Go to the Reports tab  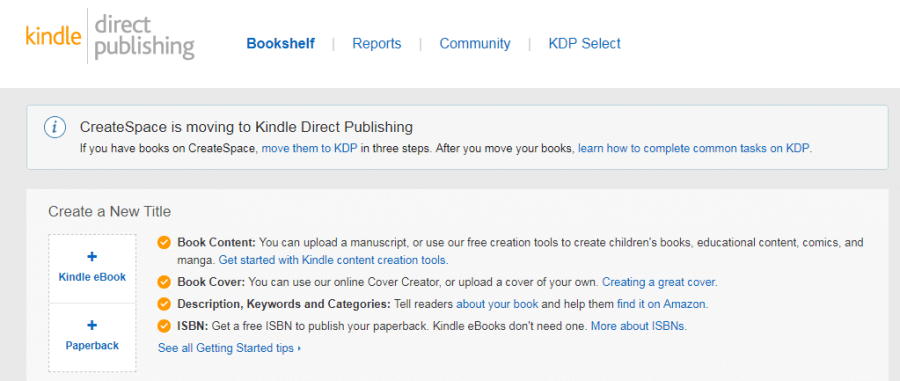pos(377,44)
